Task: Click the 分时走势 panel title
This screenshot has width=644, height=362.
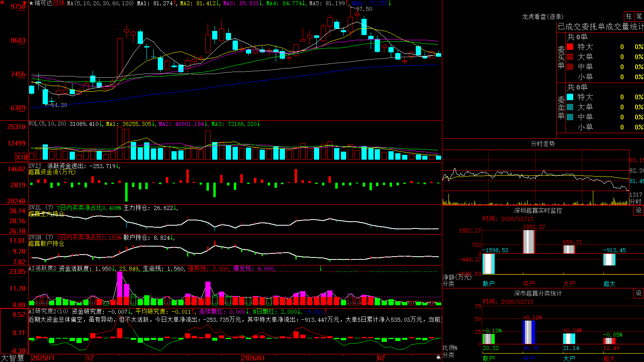Action: coord(543,144)
